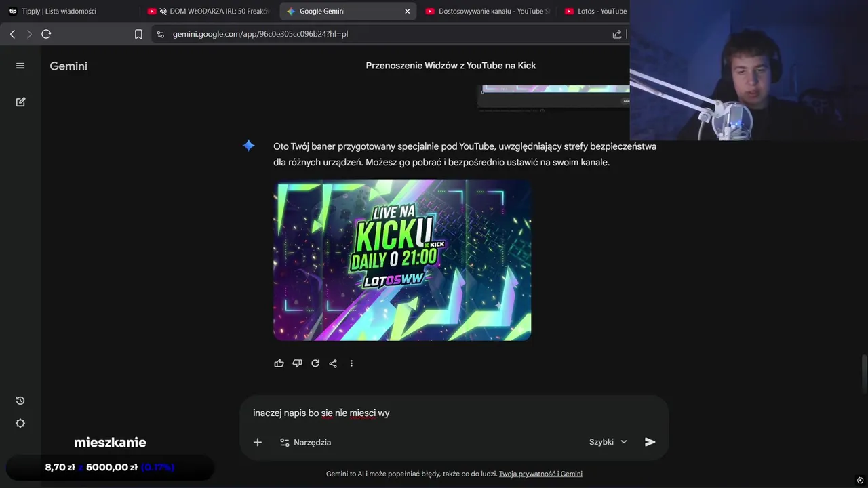Share the response using share icon
Image resolution: width=868 pixels, height=488 pixels.
(333, 363)
